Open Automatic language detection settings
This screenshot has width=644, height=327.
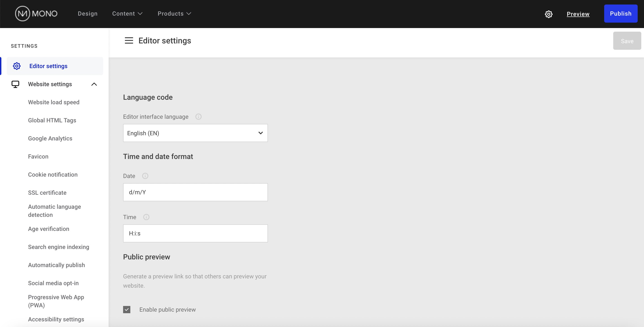pos(55,211)
